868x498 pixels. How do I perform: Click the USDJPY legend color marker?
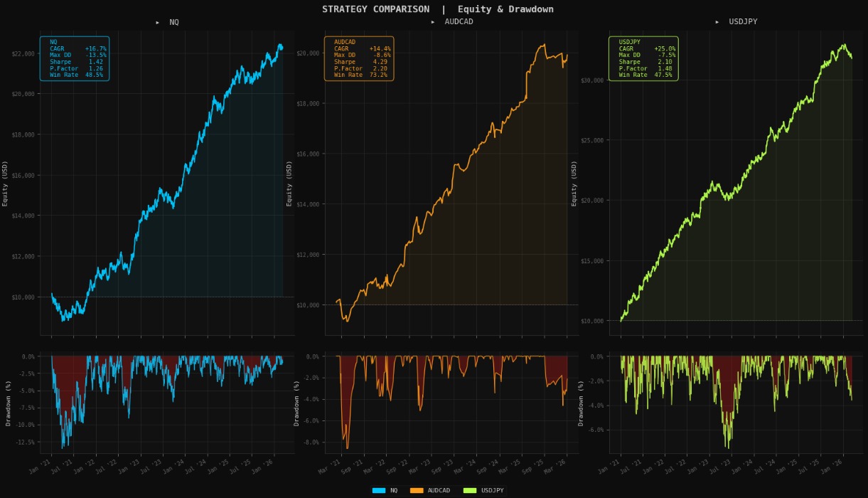tap(470, 490)
